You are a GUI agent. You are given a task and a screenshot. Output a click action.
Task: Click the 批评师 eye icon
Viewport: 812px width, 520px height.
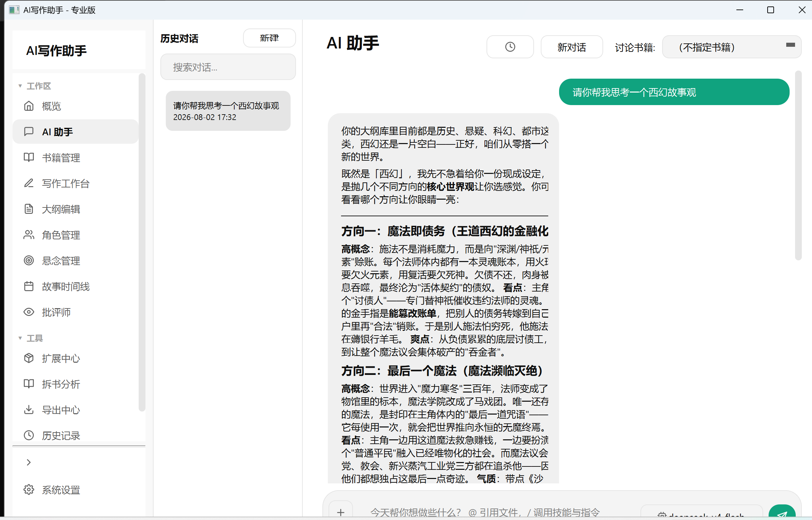click(x=29, y=312)
